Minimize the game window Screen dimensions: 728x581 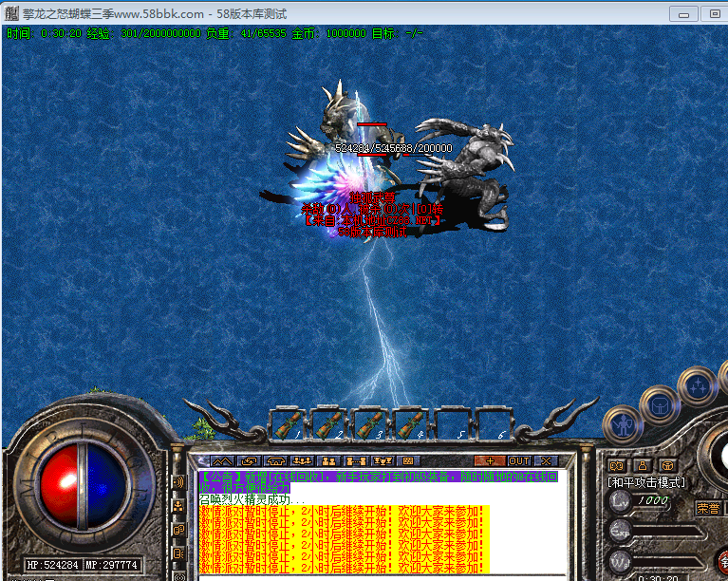(x=683, y=14)
